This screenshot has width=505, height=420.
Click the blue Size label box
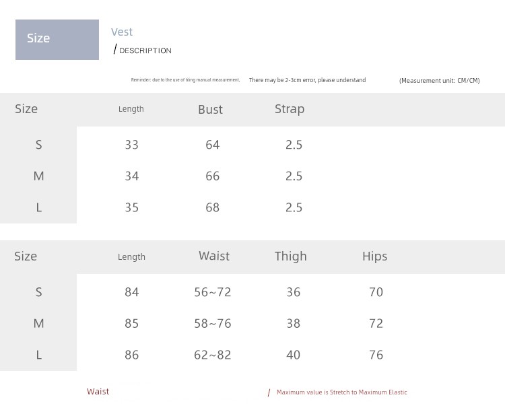click(57, 40)
